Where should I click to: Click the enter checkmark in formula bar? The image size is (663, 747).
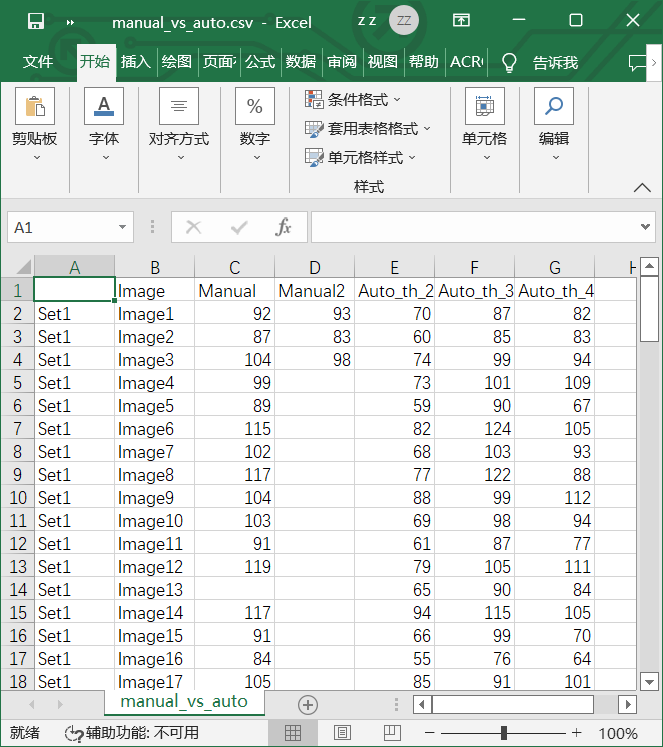pyautogui.click(x=239, y=227)
